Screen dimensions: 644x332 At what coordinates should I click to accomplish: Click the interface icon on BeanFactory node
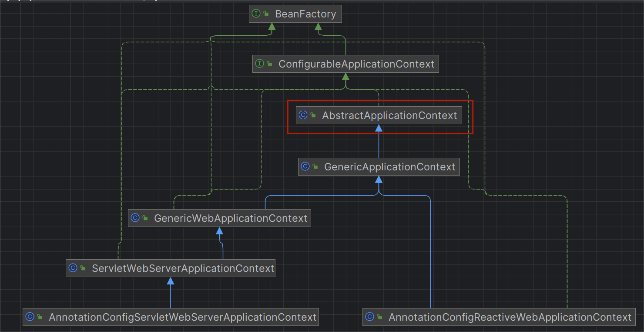tap(256, 14)
